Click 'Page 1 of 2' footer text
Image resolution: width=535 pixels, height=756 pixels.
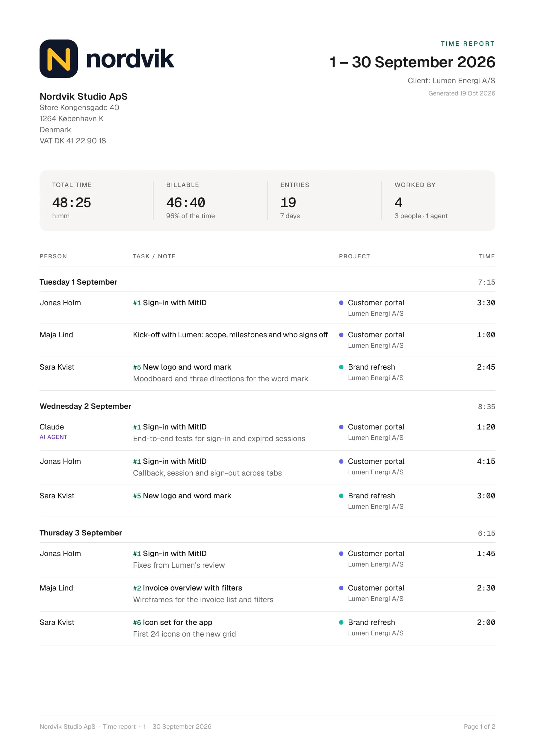479,727
